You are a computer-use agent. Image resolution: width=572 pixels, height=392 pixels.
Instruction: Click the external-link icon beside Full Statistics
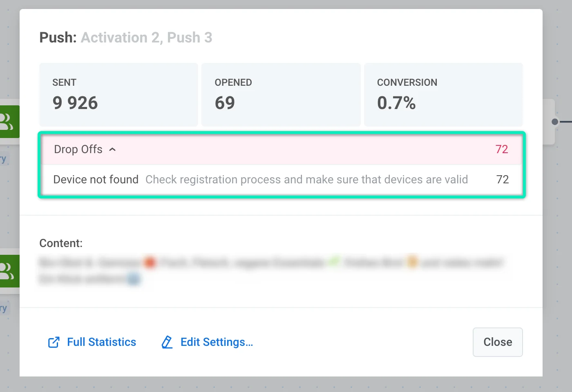tap(54, 342)
